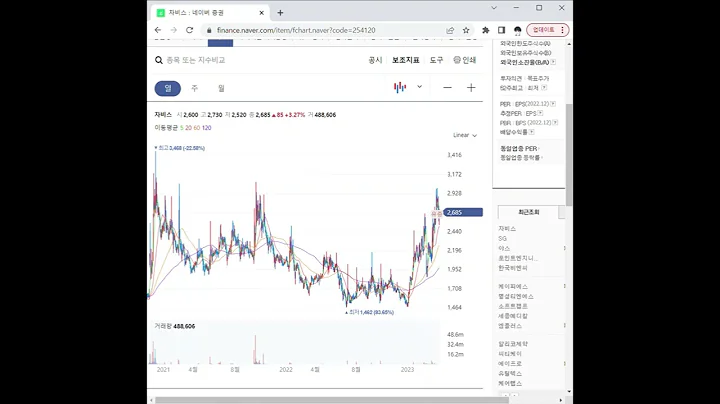
Task: Toggle the 60-day moving average
Action: click(197, 128)
